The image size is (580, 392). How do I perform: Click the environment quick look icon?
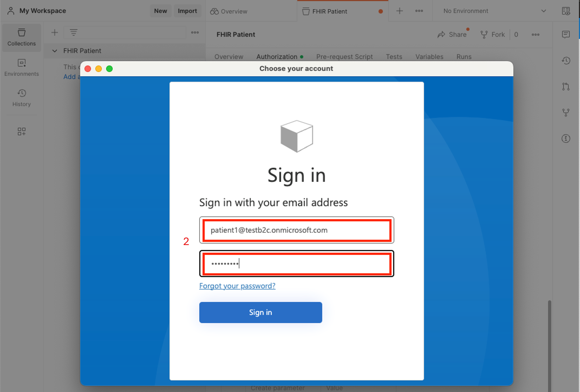pos(566,11)
